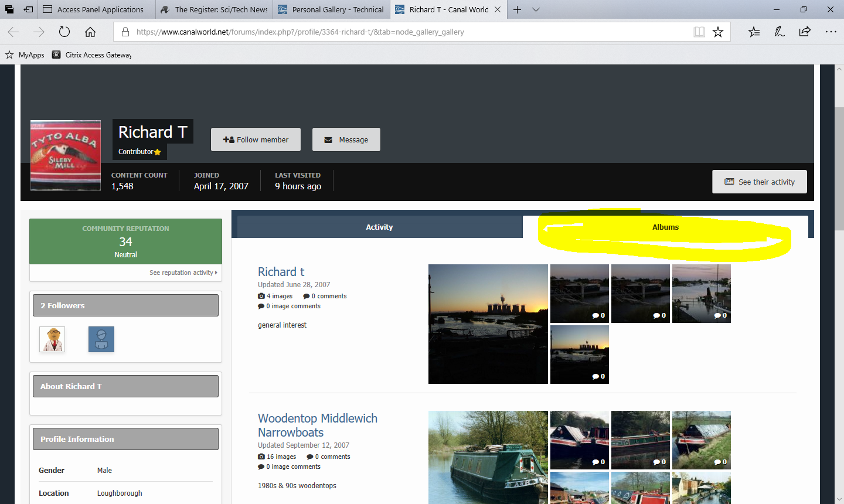Click Last Visited 9 hours ago text
This screenshot has width=844, height=504.
click(298, 186)
